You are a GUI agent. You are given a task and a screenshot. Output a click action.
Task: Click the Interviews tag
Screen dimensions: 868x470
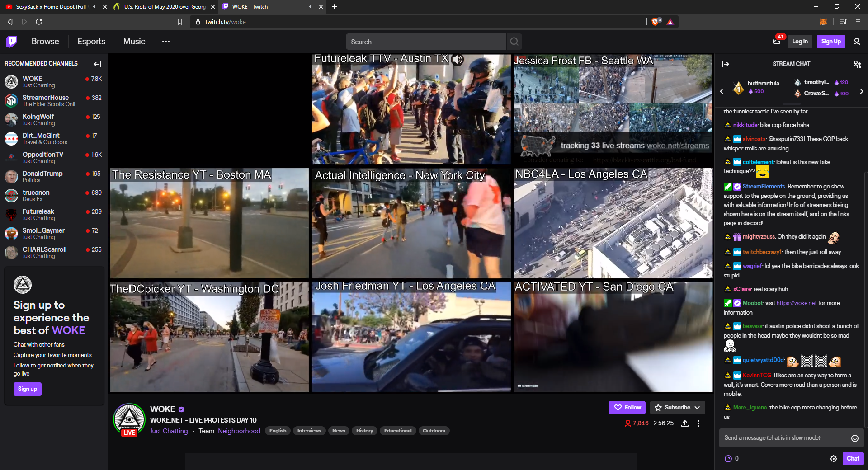click(x=309, y=431)
